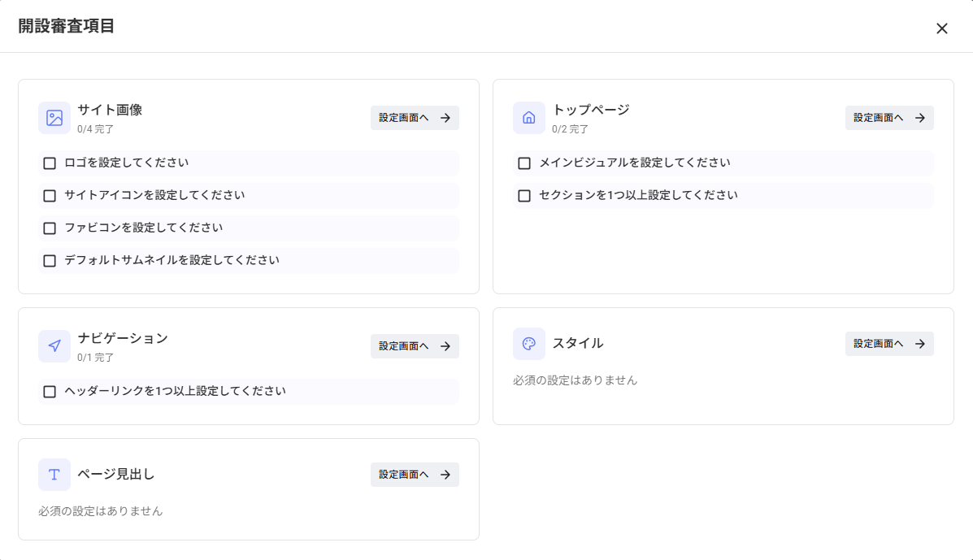This screenshot has width=973, height=560.
Task: Click the 0/1 完了 progress text
Action: tap(96, 357)
